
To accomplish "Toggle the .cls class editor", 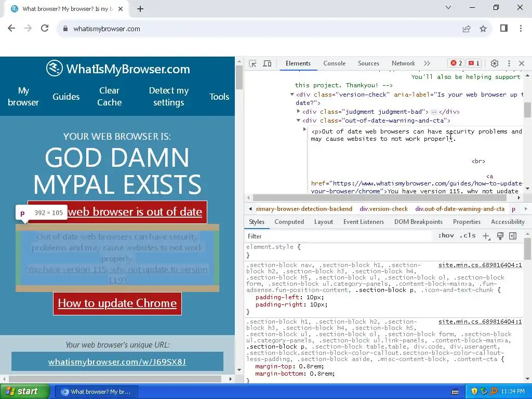I will coord(468,235).
